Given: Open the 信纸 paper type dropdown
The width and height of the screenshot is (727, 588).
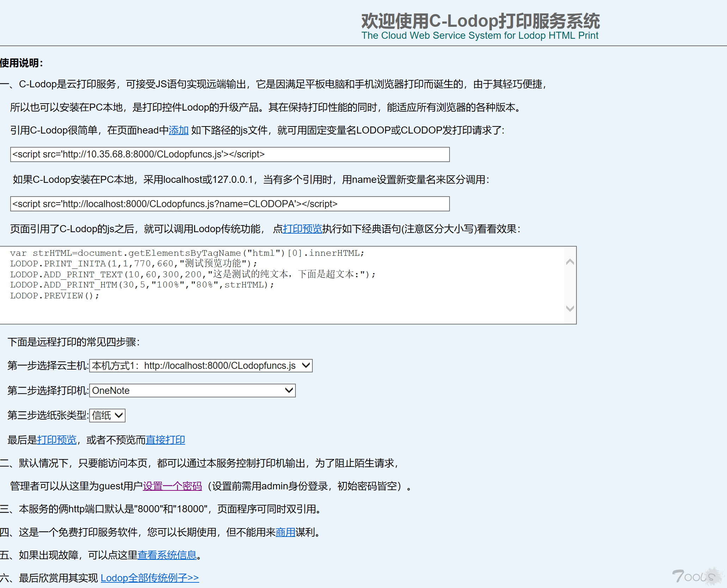Looking at the screenshot, I should (108, 415).
